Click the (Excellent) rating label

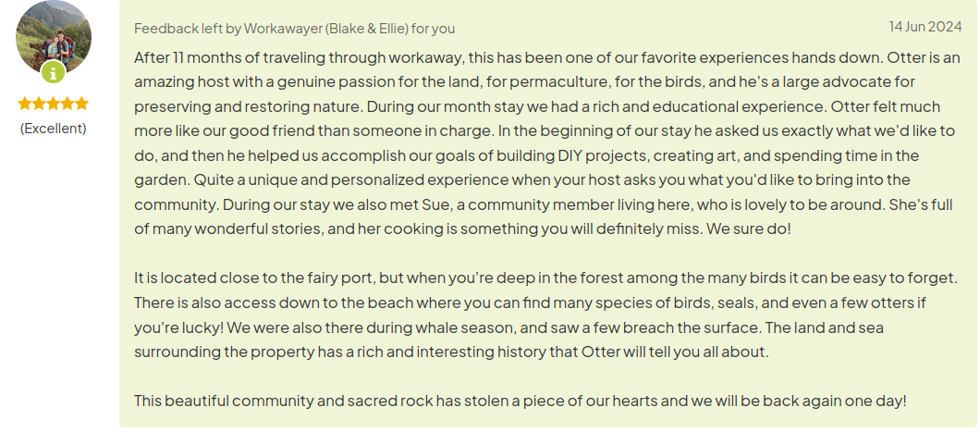53,129
